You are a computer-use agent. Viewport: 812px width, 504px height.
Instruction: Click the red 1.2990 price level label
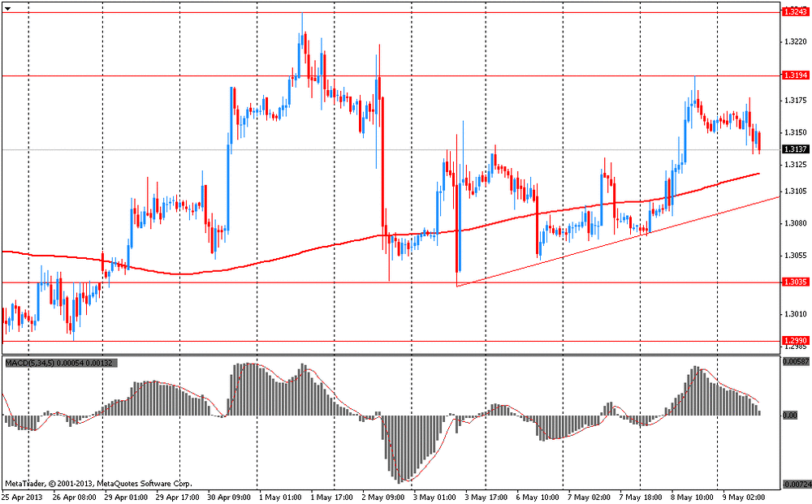pos(795,341)
